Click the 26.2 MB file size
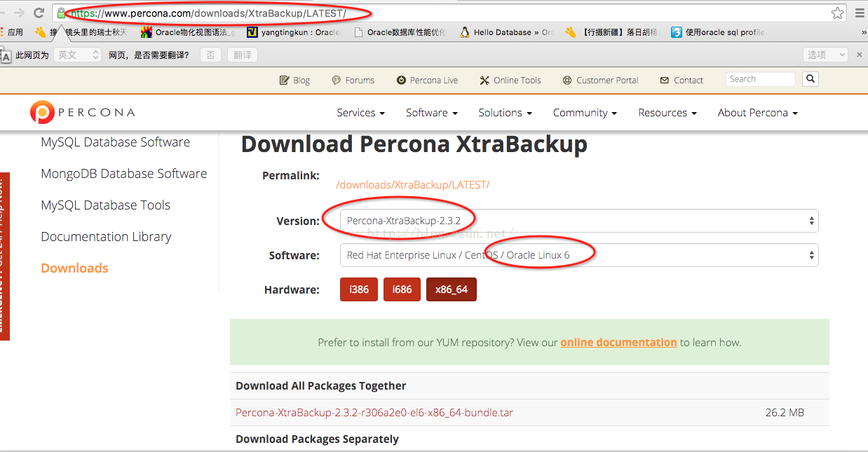This screenshot has height=452, width=868. [x=785, y=413]
